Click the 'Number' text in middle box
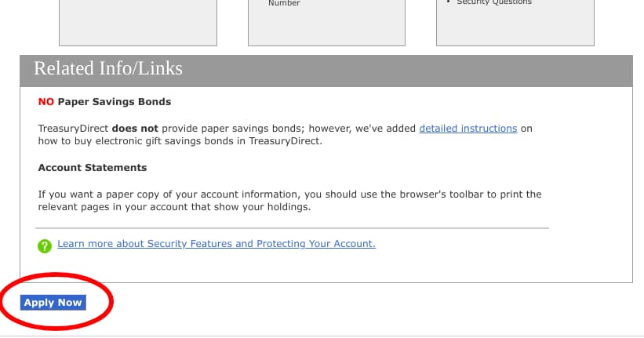 click(284, 3)
